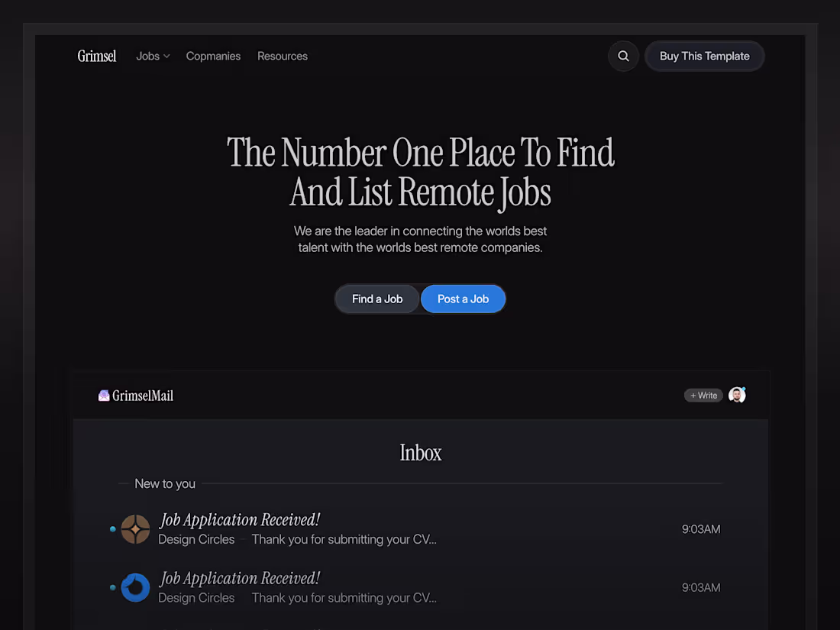The width and height of the screenshot is (840, 630).
Task: Click the blue Post a Job button
Action: 463,299
